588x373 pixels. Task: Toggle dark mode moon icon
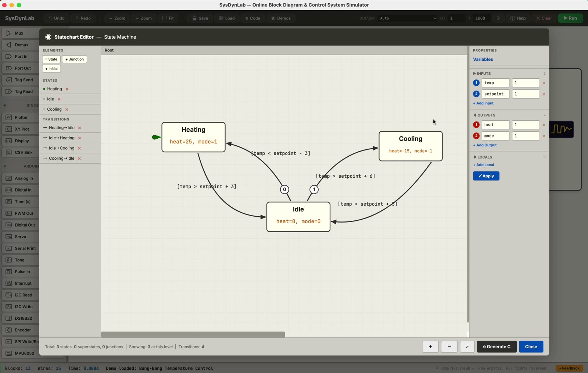498,18
